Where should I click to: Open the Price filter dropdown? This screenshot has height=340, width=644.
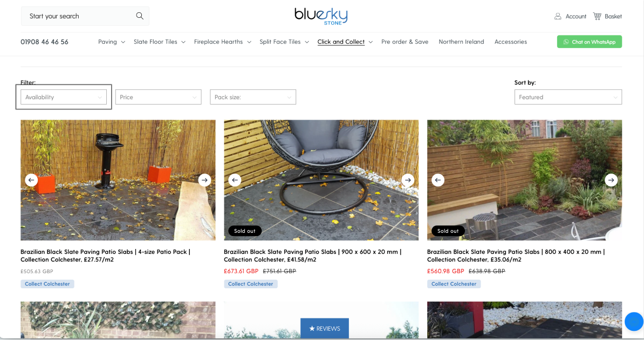(x=158, y=97)
